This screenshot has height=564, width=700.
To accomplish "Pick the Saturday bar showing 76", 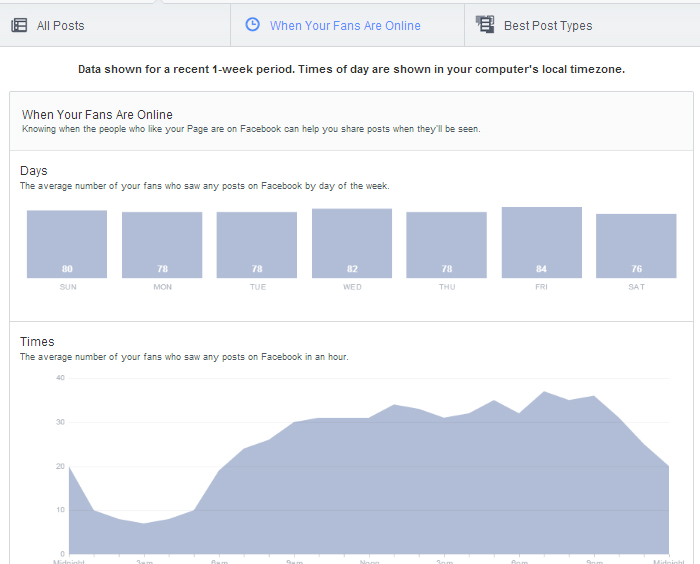I will click(636, 246).
